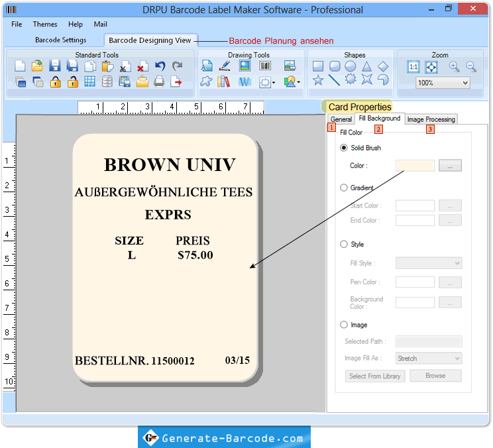Switch to Barcode Designing View tab

[x=150, y=40]
